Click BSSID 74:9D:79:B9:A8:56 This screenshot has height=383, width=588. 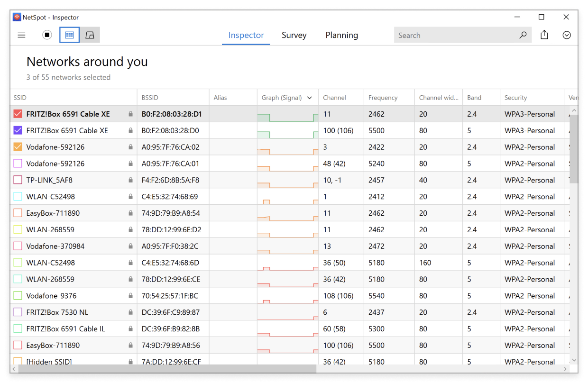coord(171,346)
